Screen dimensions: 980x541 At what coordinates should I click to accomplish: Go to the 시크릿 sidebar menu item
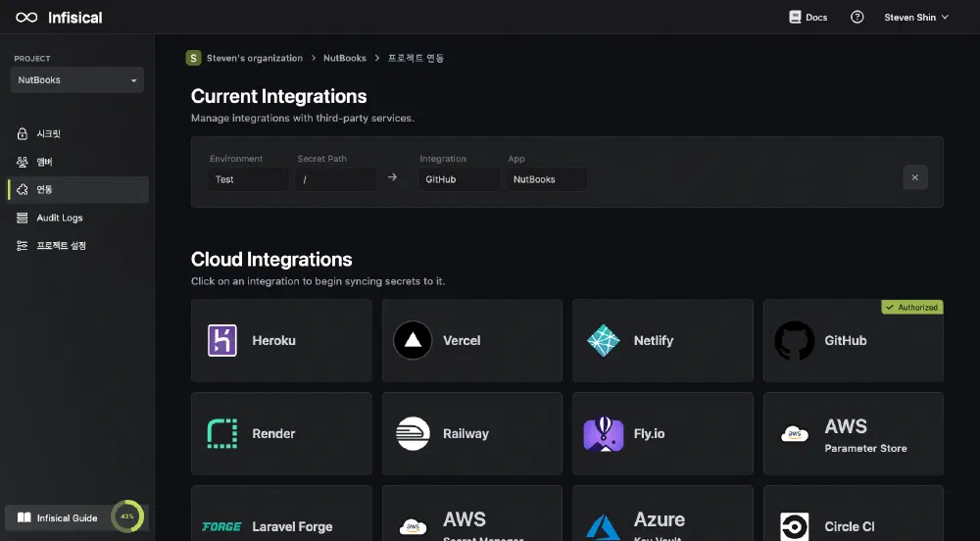click(78, 133)
